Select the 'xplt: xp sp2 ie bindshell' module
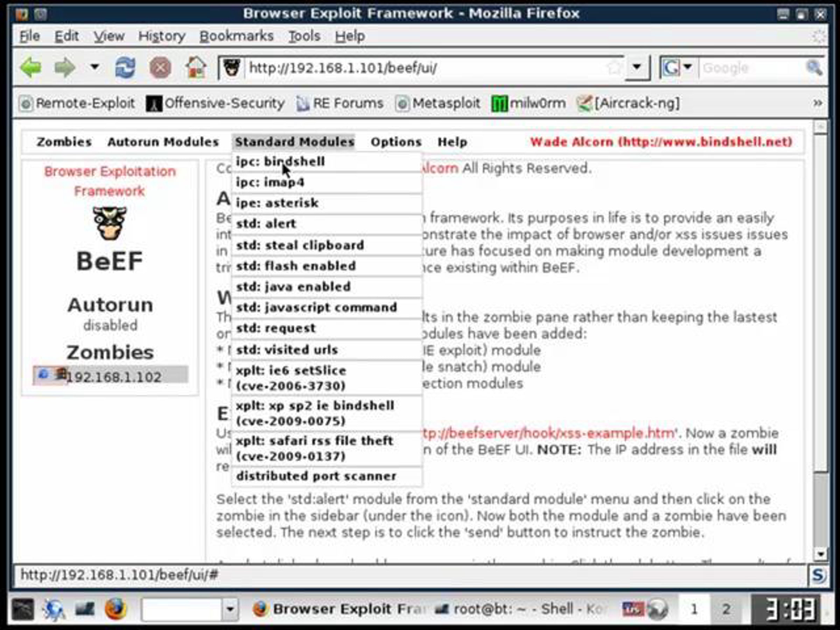The height and width of the screenshot is (630, 840). (x=327, y=413)
